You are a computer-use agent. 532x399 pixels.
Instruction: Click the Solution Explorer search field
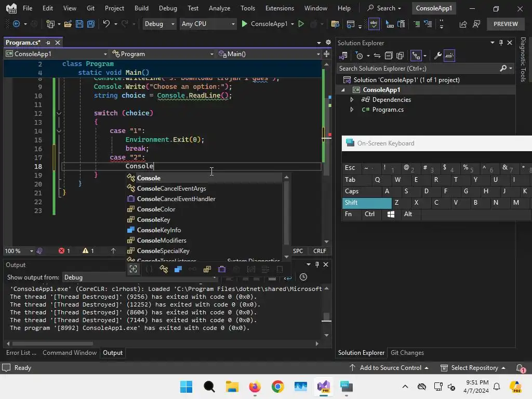pos(419,69)
